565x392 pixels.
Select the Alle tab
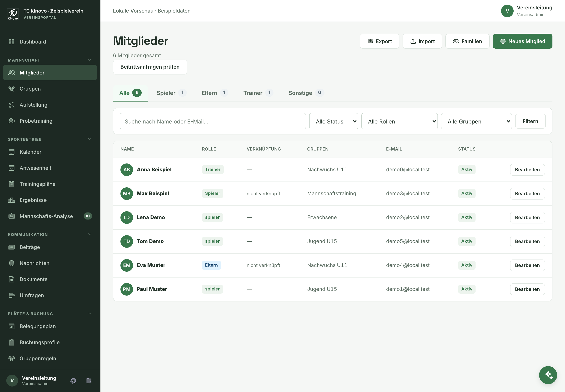(x=130, y=93)
